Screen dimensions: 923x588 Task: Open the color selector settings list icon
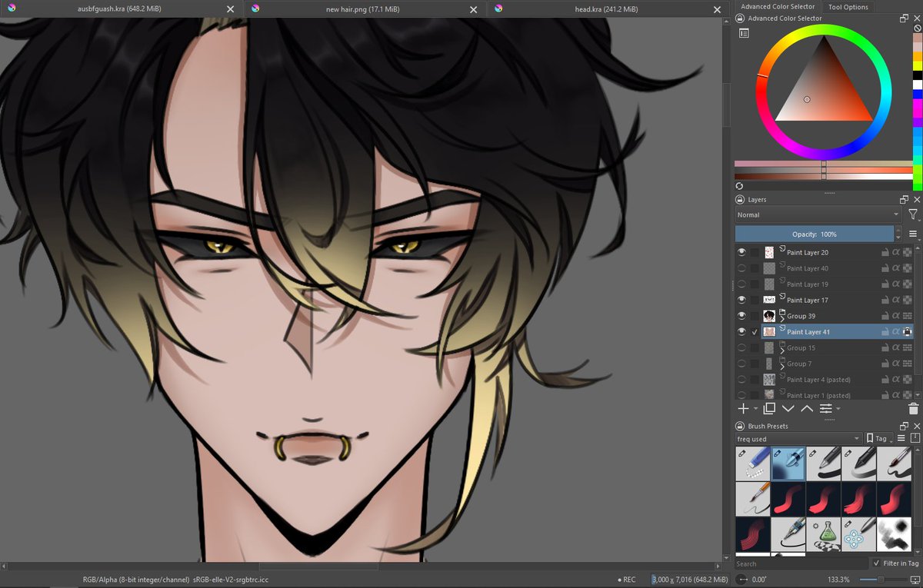click(744, 33)
